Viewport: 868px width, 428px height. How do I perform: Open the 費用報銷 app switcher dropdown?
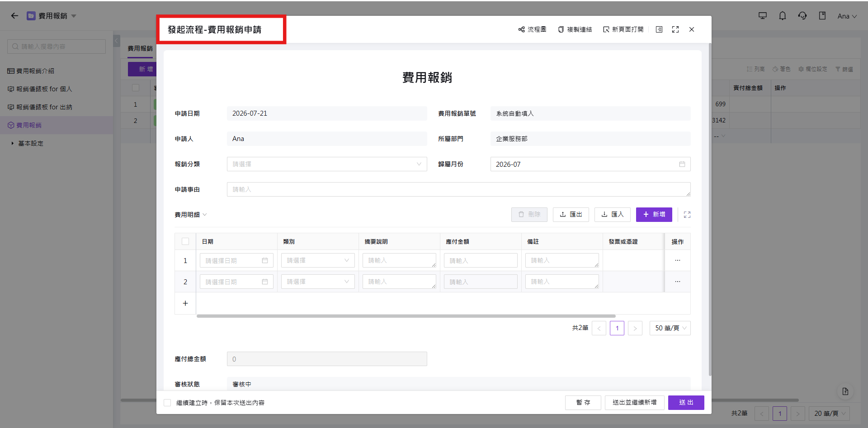coord(74,16)
